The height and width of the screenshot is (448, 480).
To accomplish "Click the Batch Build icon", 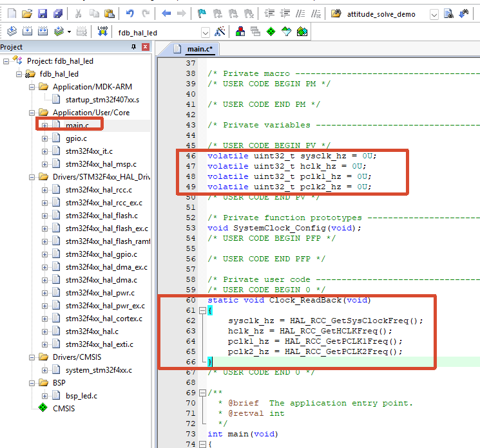I will click(59, 31).
